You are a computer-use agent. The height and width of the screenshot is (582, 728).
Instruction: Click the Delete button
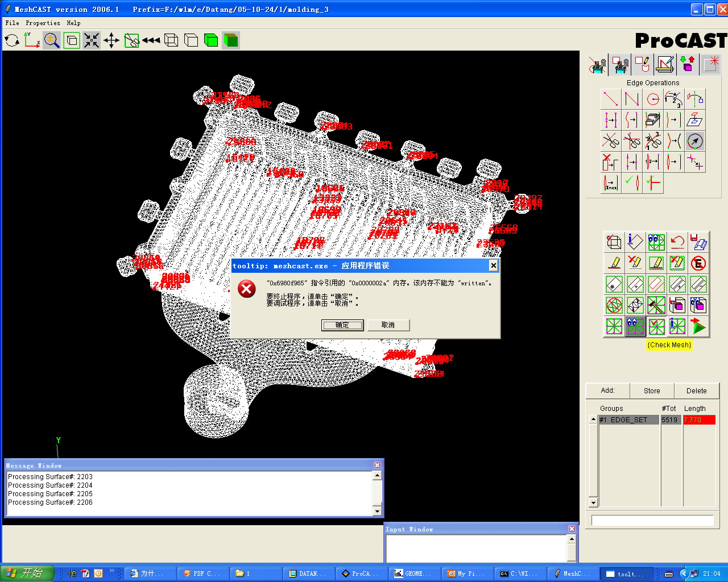696,391
